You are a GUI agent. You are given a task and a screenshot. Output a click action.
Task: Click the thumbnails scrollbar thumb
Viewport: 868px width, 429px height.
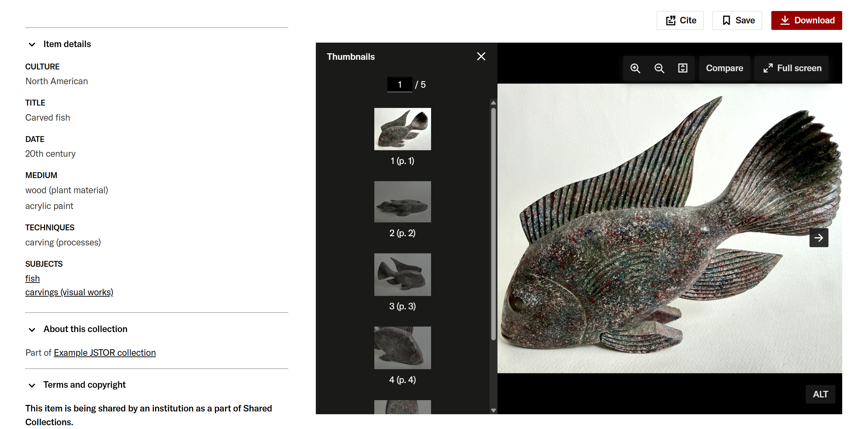(493, 224)
